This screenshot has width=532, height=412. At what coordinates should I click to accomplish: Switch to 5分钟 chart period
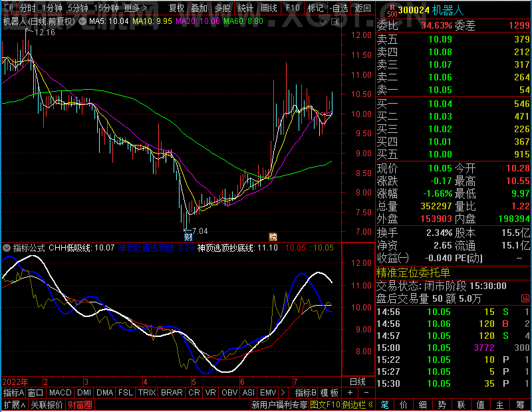78,8
